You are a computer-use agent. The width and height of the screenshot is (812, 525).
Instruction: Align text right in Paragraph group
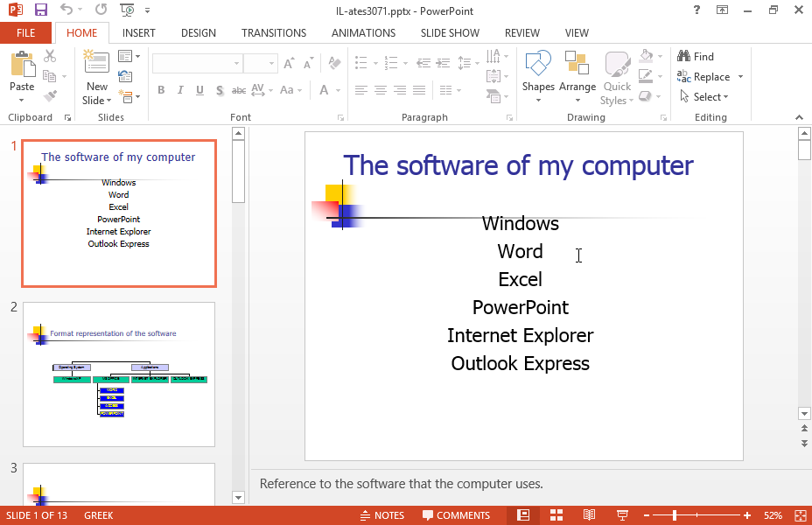click(400, 90)
